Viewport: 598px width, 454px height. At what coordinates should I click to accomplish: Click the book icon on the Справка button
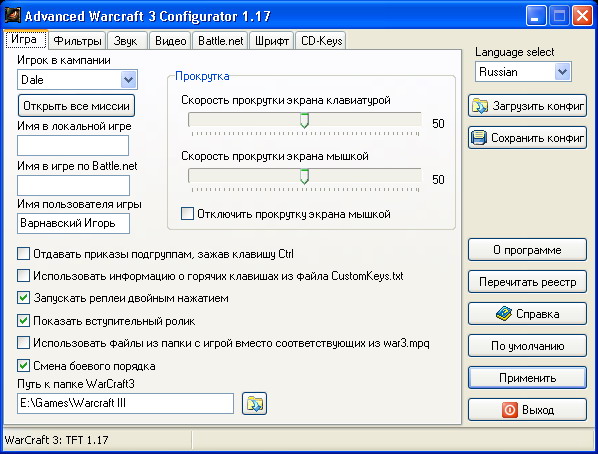coord(503,314)
